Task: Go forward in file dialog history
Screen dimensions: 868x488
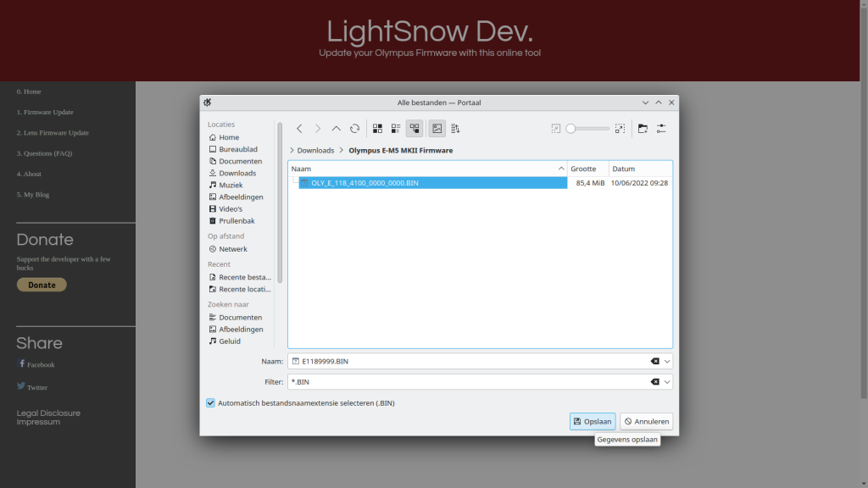Action: click(x=318, y=129)
